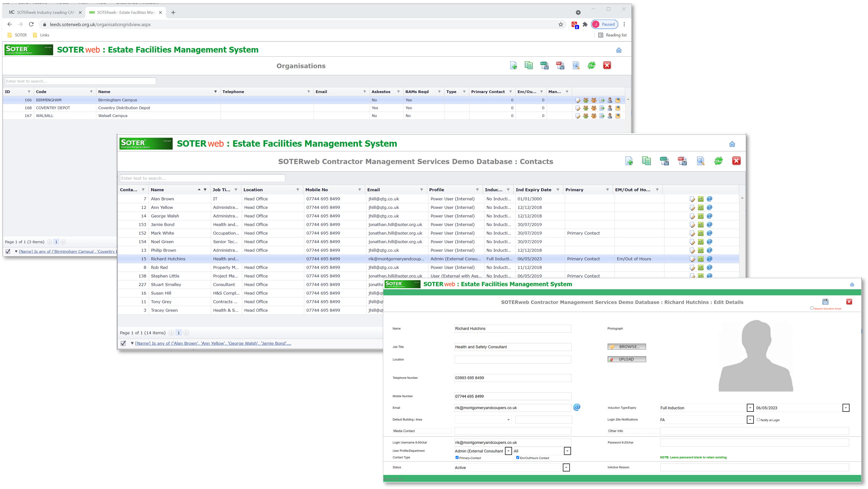The height and width of the screenshot is (489, 868).
Task: Click Organisations search text box
Action: (x=80, y=81)
